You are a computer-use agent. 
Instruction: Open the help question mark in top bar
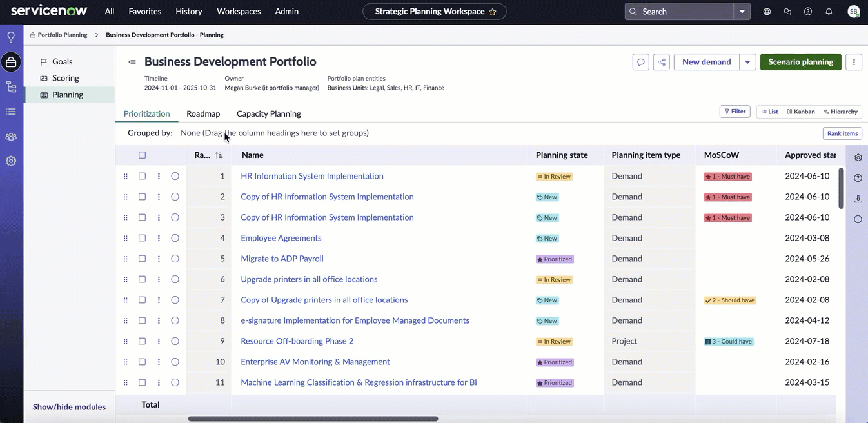pos(808,12)
